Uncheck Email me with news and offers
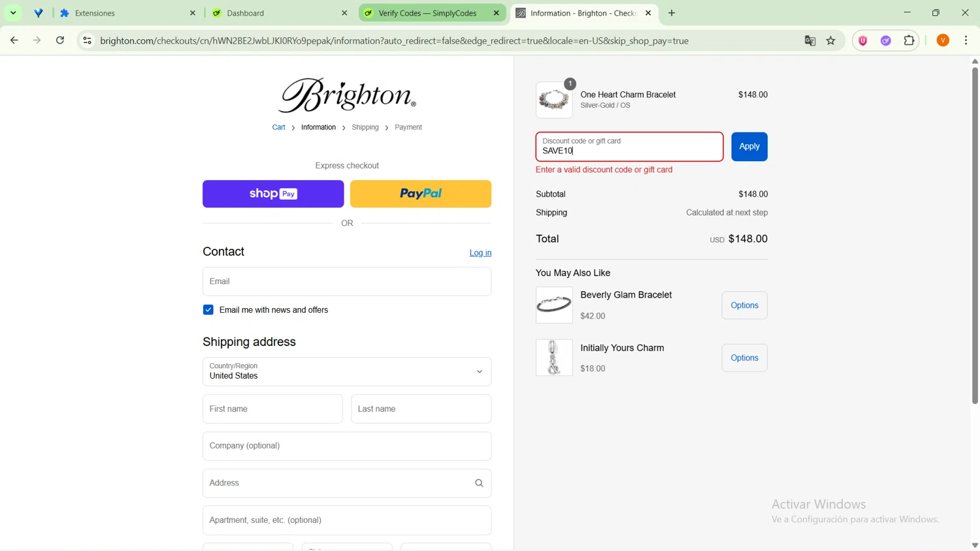The height and width of the screenshot is (551, 980). coord(208,310)
